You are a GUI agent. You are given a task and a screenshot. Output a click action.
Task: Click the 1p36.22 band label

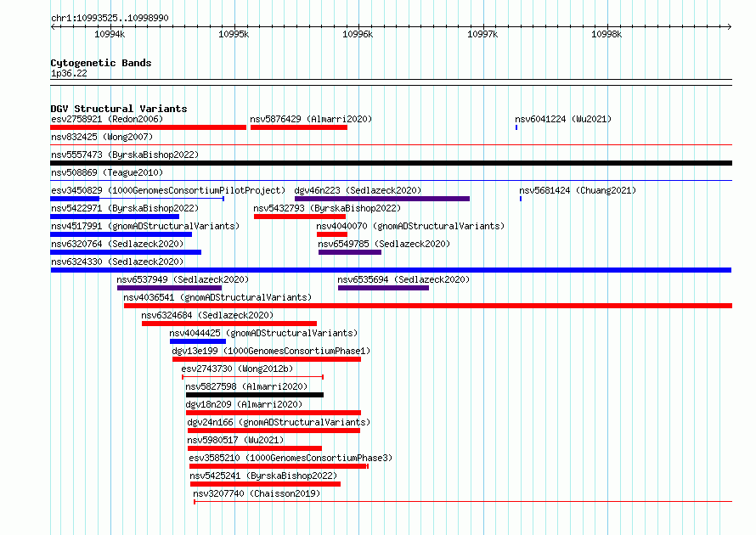pos(69,73)
